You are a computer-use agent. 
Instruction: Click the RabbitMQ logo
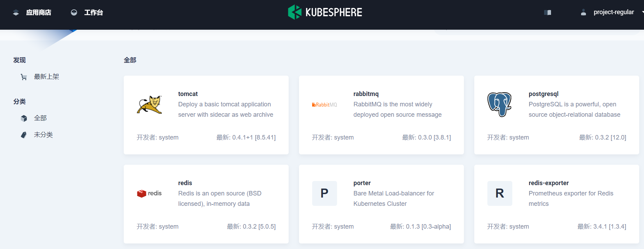[x=324, y=105]
